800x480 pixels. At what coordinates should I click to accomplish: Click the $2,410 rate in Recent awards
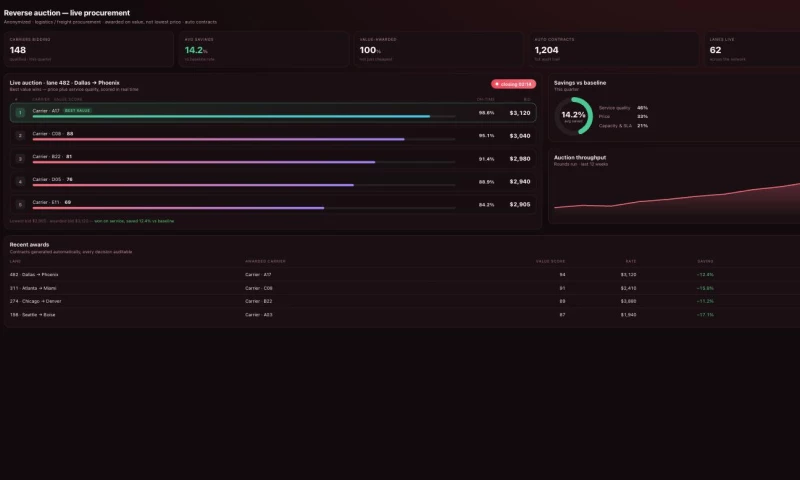pos(629,288)
